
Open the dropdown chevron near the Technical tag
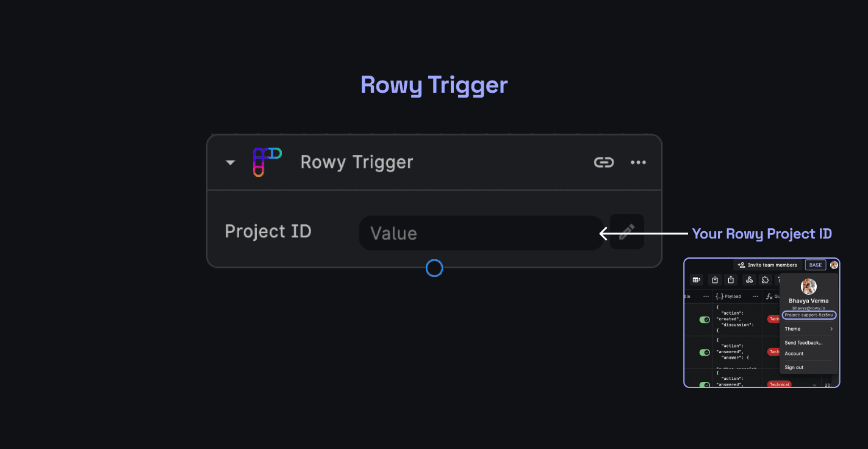[813, 384]
